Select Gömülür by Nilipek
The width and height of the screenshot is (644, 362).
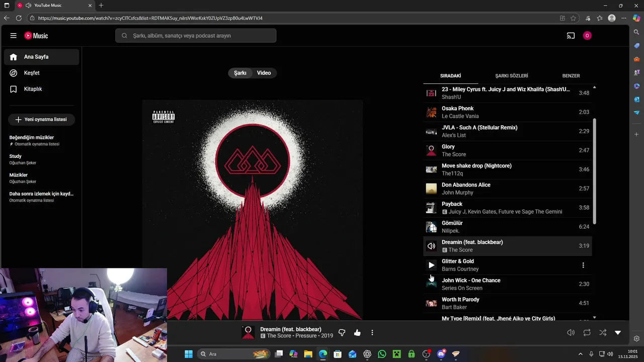point(508,227)
